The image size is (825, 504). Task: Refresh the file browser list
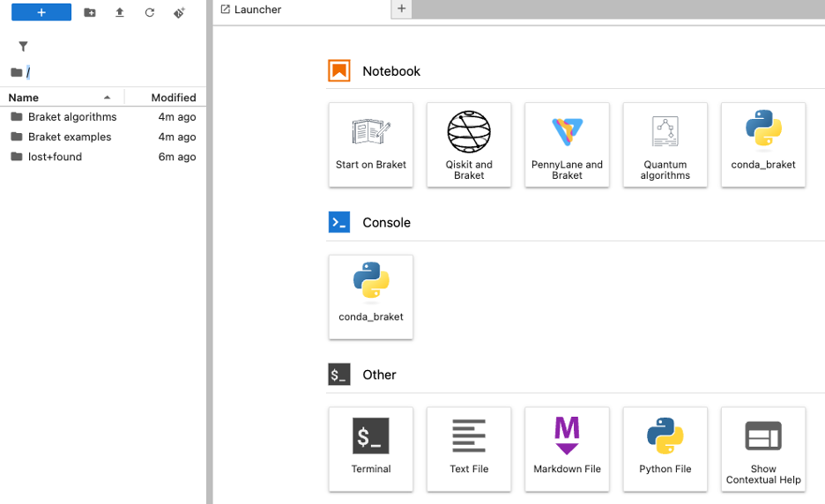click(x=150, y=12)
